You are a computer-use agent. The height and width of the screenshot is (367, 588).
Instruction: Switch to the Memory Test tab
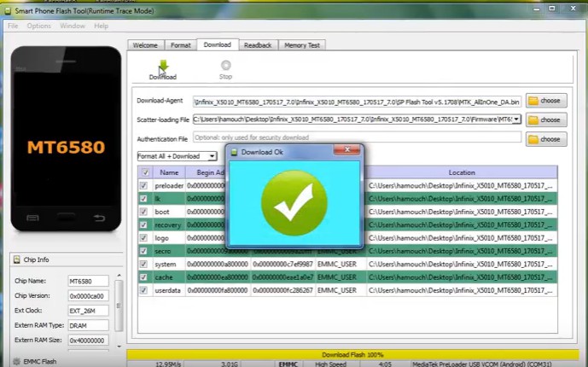tap(301, 45)
